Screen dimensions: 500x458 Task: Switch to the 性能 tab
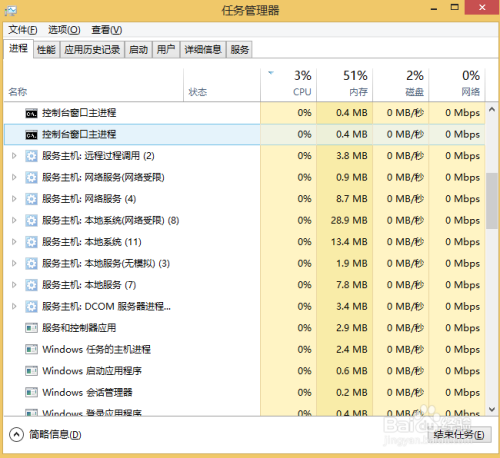[x=46, y=50]
